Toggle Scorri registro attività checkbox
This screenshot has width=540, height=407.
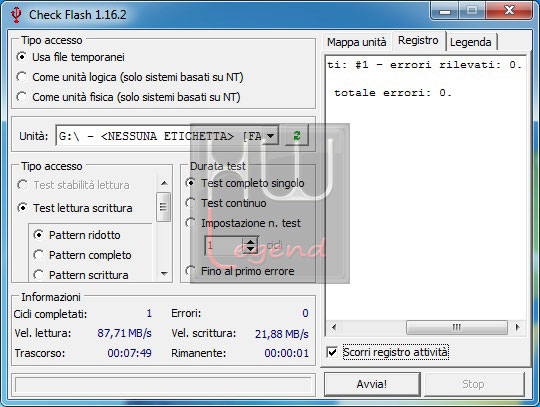[332, 352]
